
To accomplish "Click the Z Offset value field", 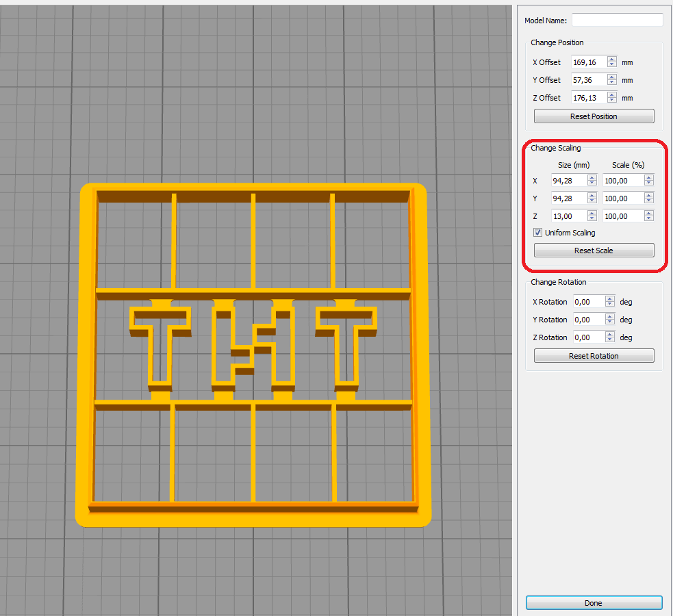I will coord(589,98).
